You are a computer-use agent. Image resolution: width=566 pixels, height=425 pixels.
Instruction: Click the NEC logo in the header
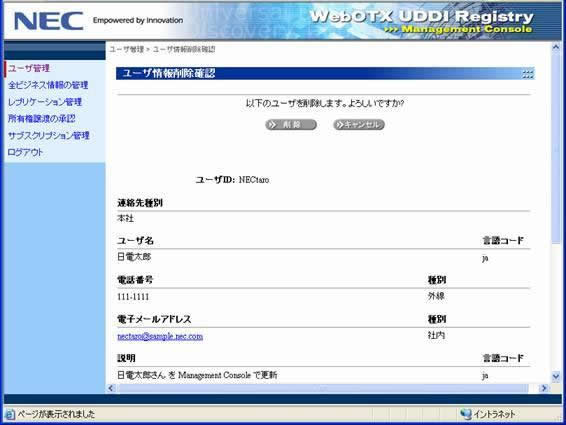pos(48,21)
